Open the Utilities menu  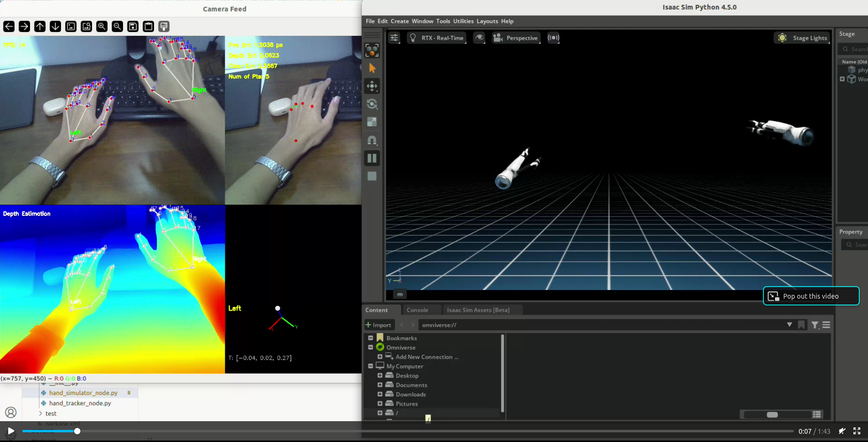(x=464, y=21)
